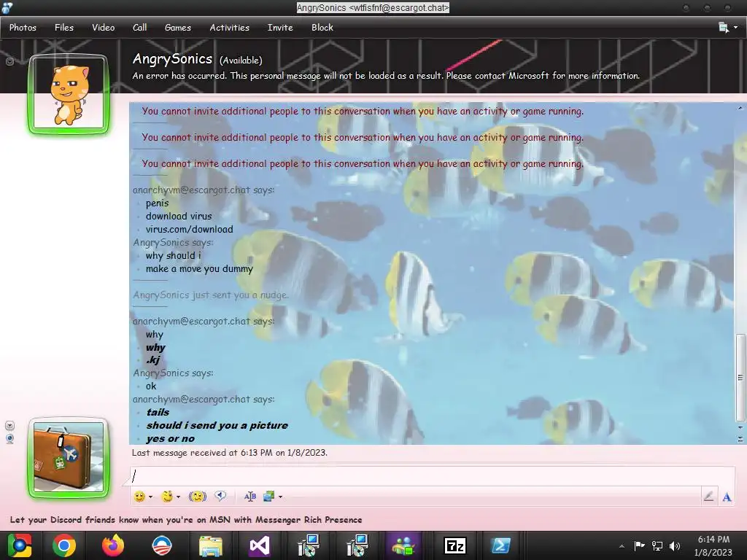
Task: Open Visual Studio from taskbar
Action: click(x=259, y=545)
